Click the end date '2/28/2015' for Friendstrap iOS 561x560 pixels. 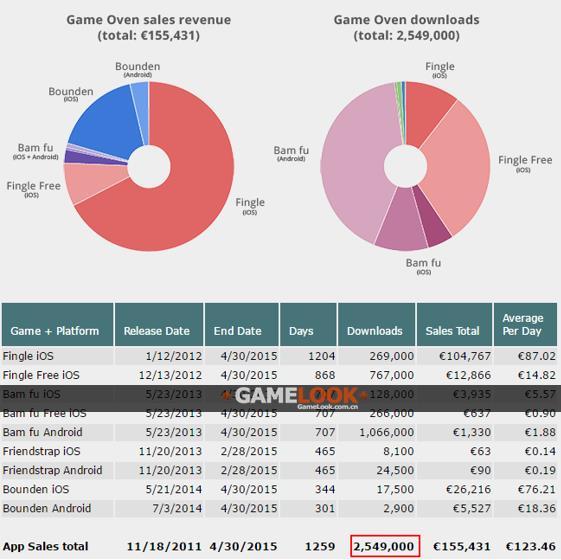tap(249, 451)
